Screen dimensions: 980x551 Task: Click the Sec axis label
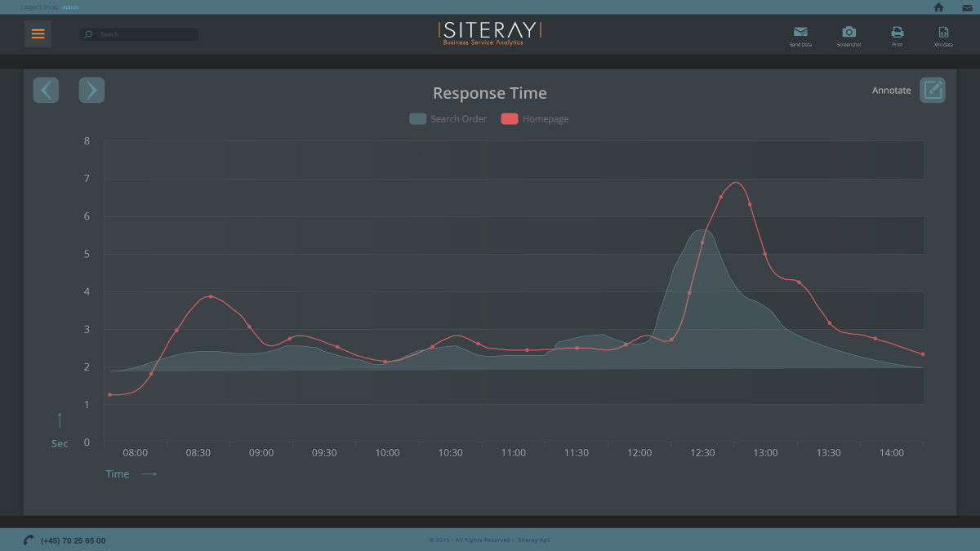[x=60, y=444]
